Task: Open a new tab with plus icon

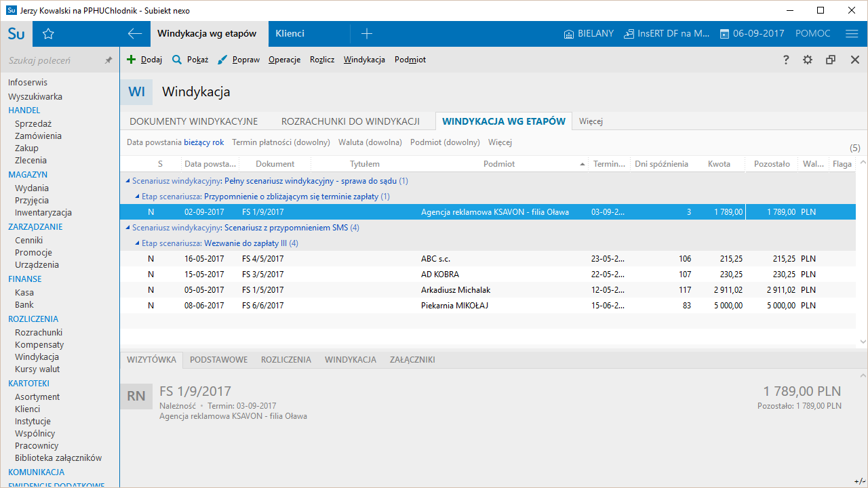Action: click(x=367, y=33)
